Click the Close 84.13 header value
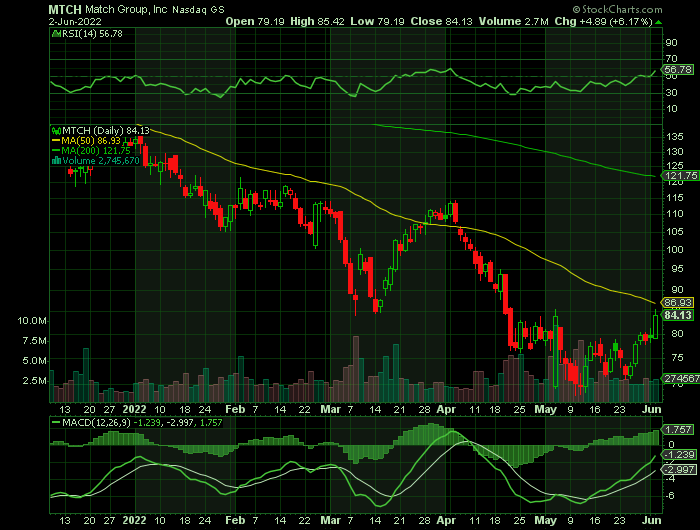 click(x=442, y=21)
